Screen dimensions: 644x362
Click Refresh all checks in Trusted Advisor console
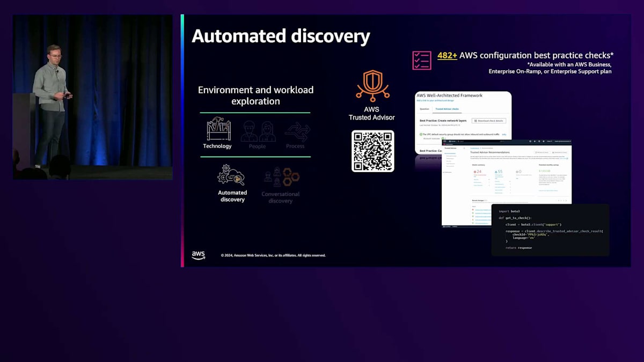point(541,152)
